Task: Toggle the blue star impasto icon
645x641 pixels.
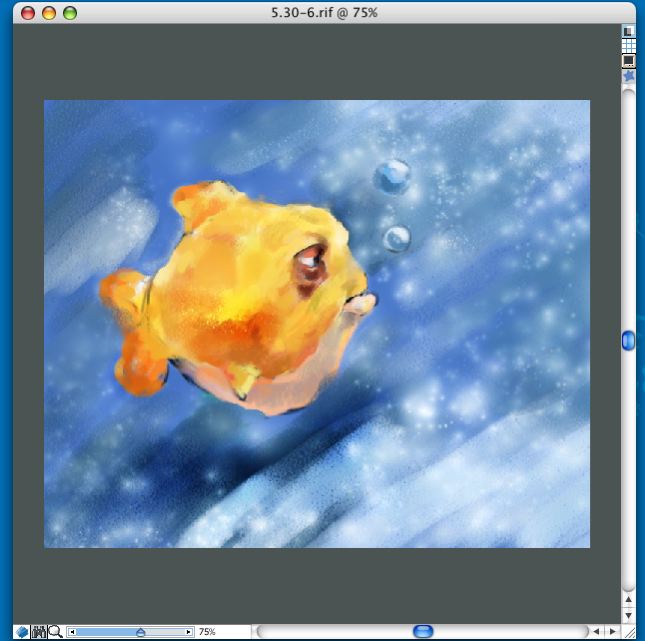Action: [628, 76]
